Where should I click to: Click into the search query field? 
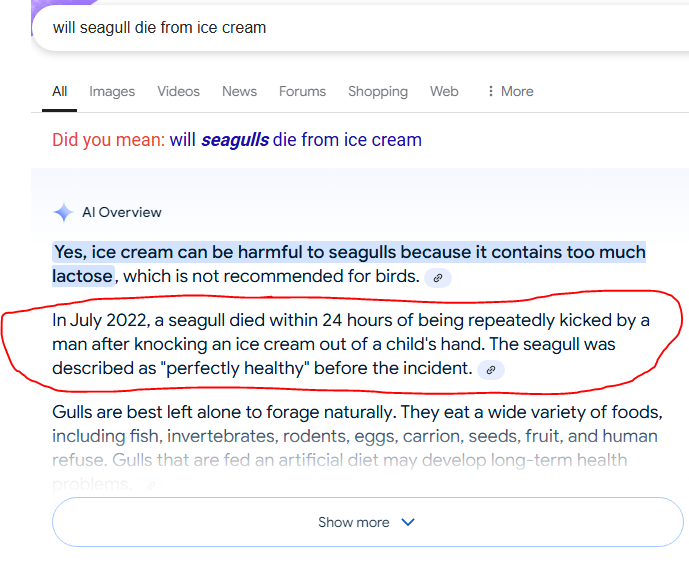(x=360, y=28)
